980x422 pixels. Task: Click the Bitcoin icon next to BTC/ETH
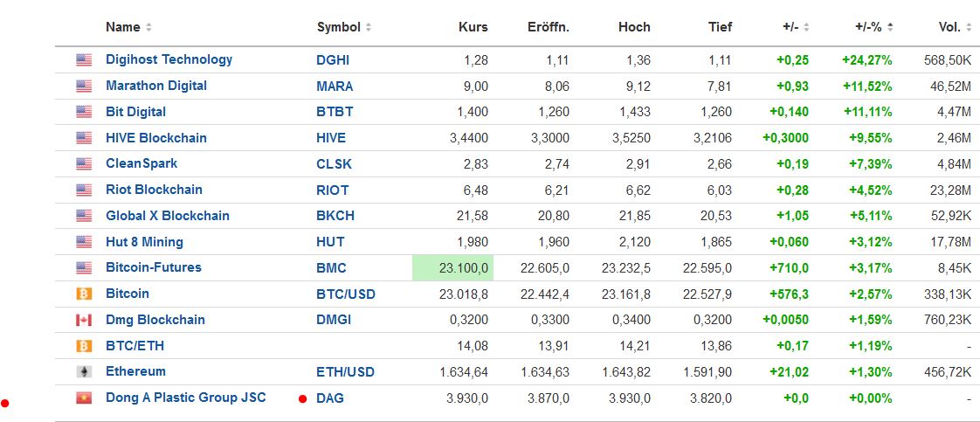point(84,346)
